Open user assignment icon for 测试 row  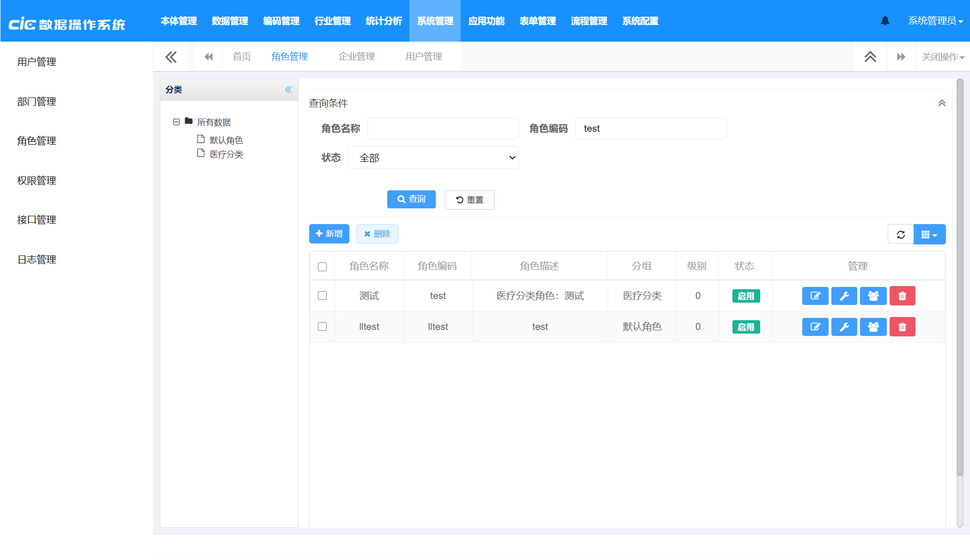[x=873, y=296]
